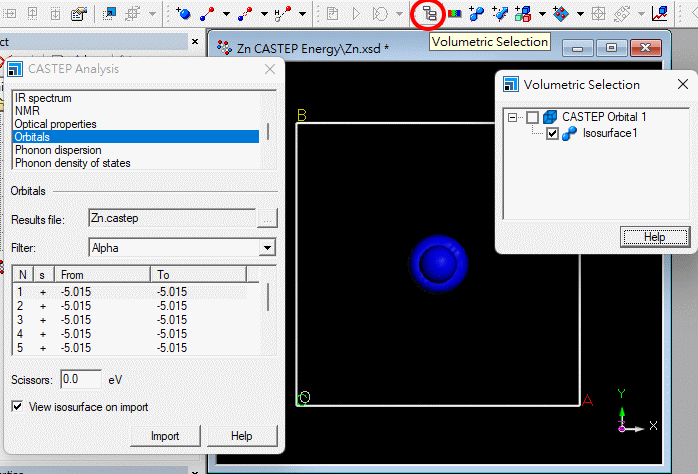Toggle the Isosurface1 checkbox
This screenshot has width=698, height=474.
[x=552, y=133]
